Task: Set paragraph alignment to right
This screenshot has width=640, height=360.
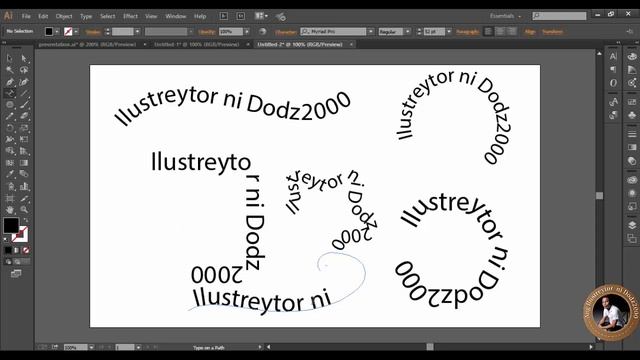Action: tap(512, 31)
